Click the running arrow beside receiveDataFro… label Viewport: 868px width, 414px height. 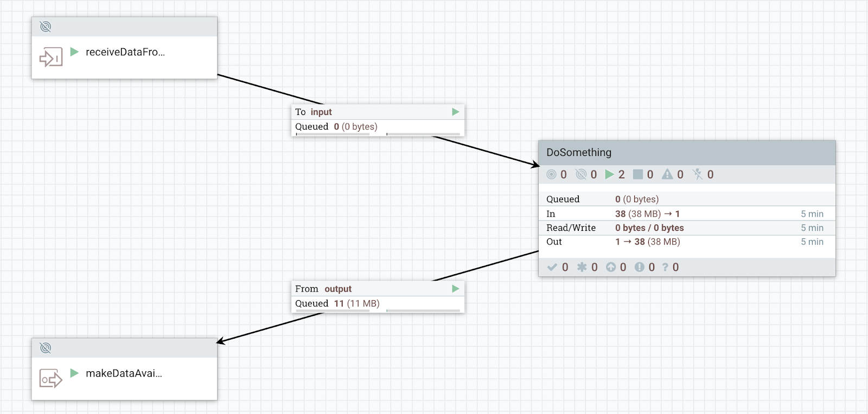(x=75, y=52)
